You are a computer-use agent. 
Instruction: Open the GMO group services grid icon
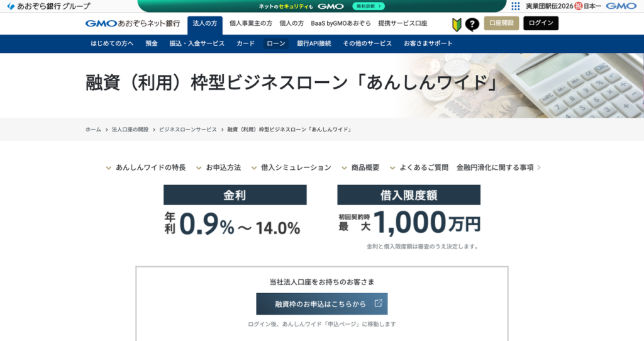click(516, 6)
